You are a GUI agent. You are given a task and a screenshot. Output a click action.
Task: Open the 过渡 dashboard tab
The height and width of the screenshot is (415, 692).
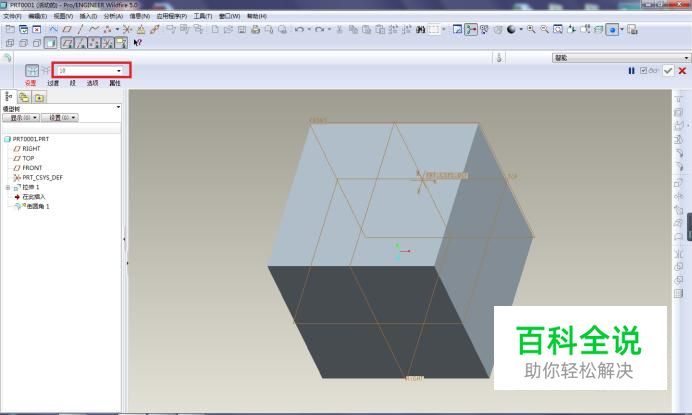(53, 83)
